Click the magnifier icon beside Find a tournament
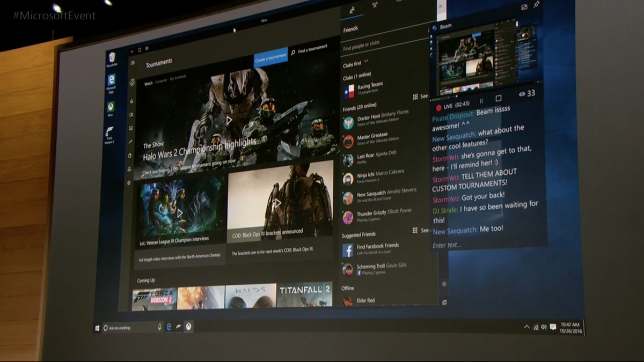 (293, 52)
